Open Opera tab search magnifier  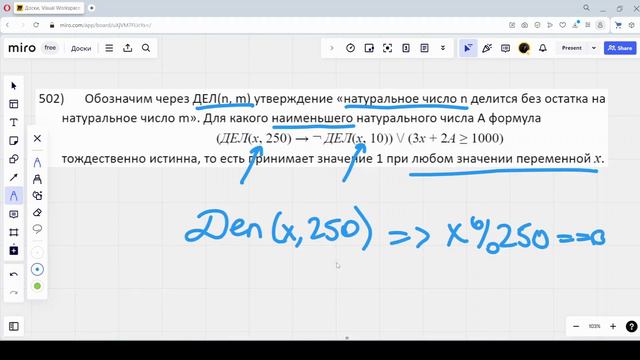click(x=587, y=8)
